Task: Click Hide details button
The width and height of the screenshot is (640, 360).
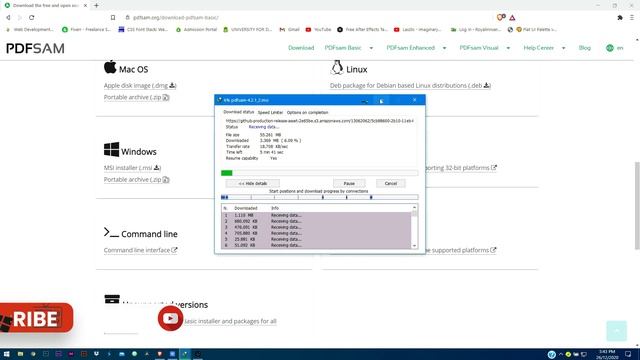Action: tap(253, 183)
